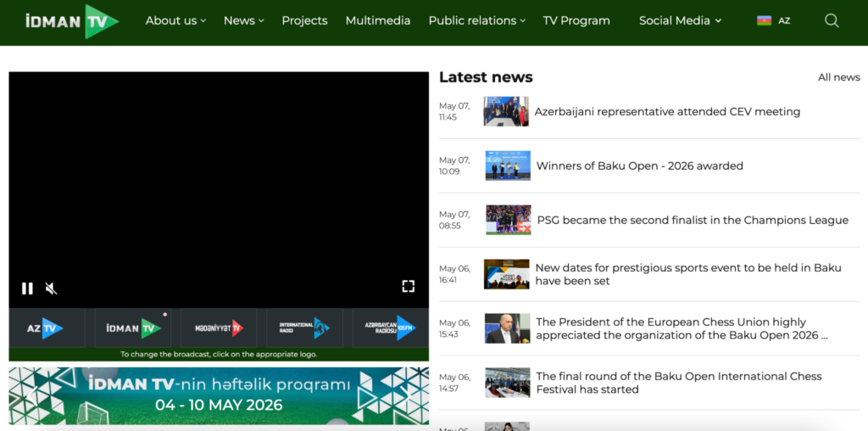Read Azerbaijani representative attended CEV meeting
This screenshot has height=431, width=868.
pos(667,112)
